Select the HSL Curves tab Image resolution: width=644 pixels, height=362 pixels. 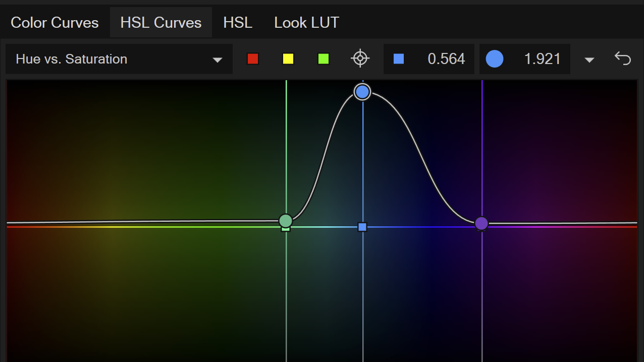pos(160,22)
